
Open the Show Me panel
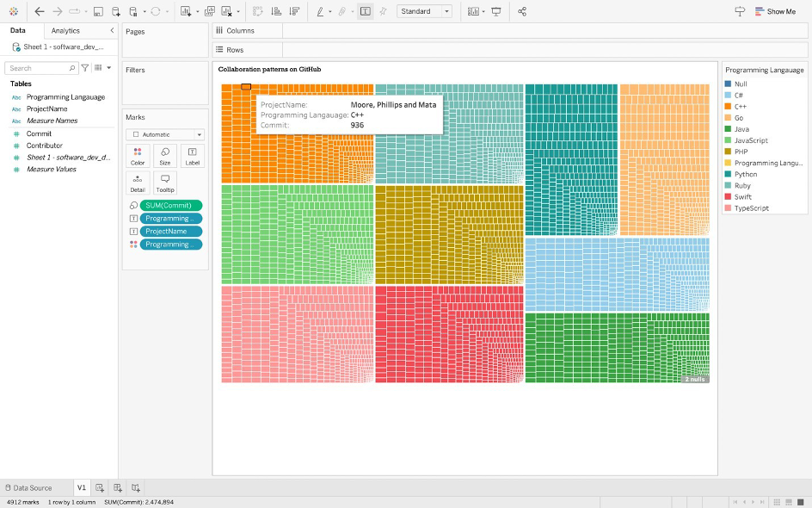point(775,11)
